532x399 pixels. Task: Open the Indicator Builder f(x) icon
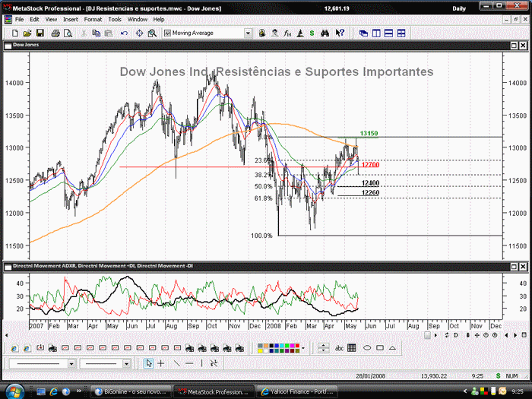[x=287, y=33]
